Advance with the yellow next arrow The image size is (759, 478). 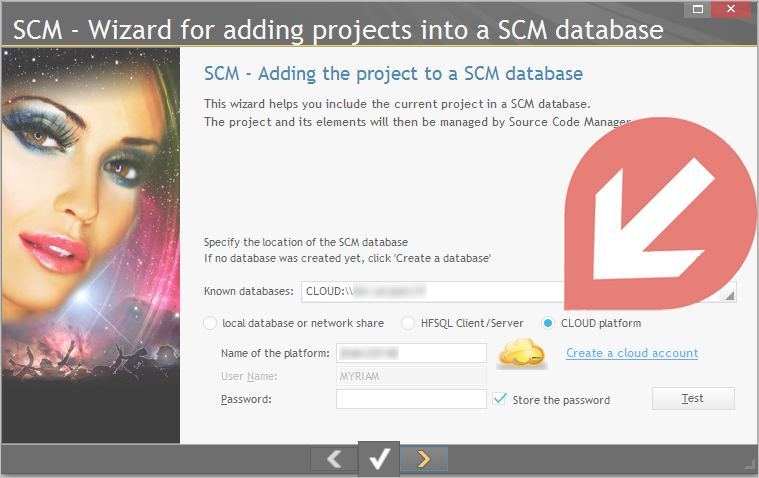(x=424, y=459)
